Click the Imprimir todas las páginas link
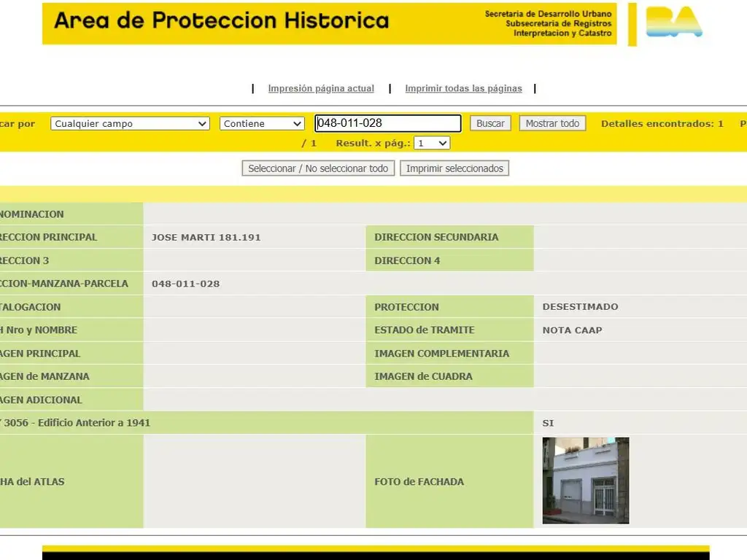The image size is (747, 560). click(463, 88)
